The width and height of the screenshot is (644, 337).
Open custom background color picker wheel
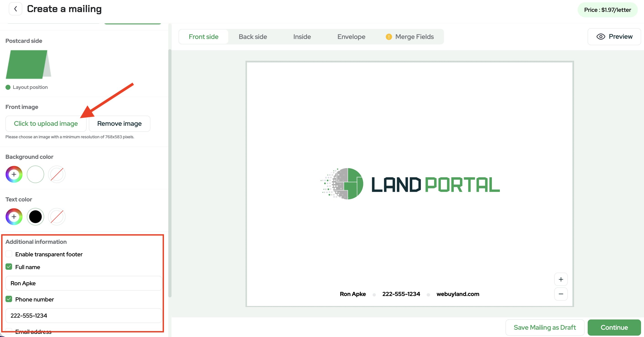coord(14,174)
